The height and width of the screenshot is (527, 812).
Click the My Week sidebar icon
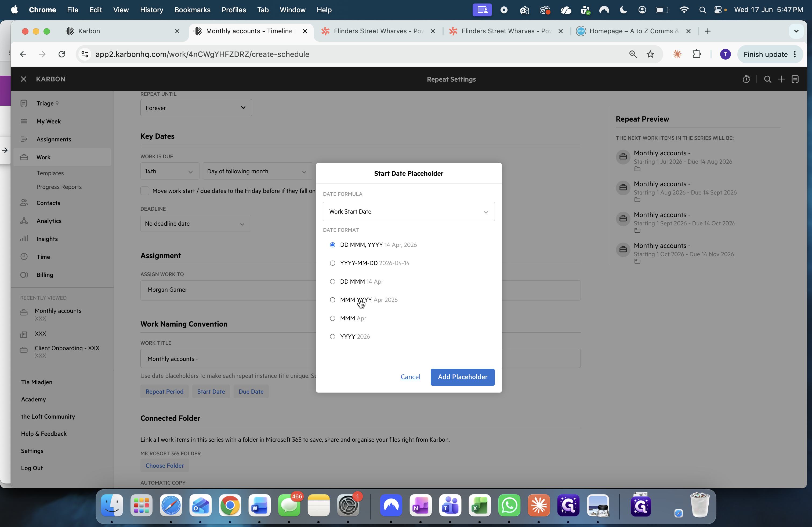[24, 121]
